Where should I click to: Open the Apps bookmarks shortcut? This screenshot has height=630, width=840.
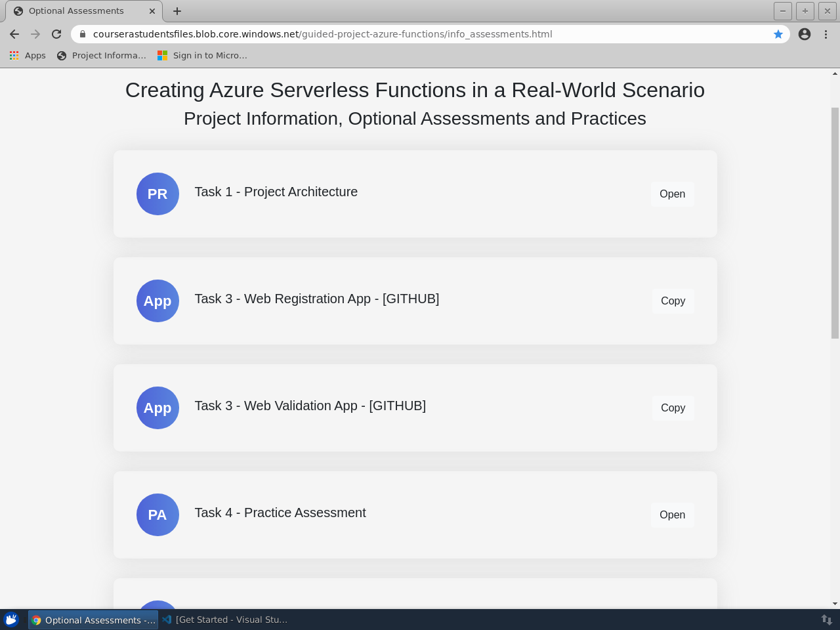click(x=28, y=56)
